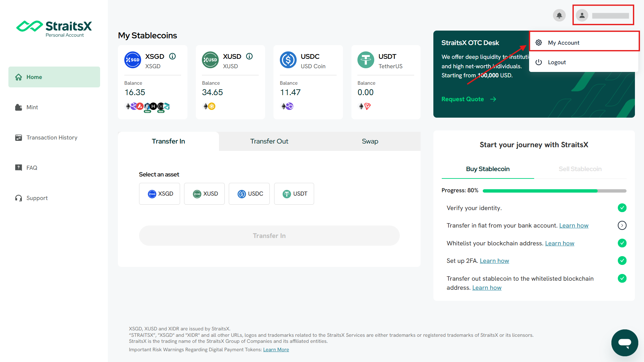This screenshot has height=362, width=644.
Task: Click the XSGD balance 16.35
Action: click(x=135, y=92)
